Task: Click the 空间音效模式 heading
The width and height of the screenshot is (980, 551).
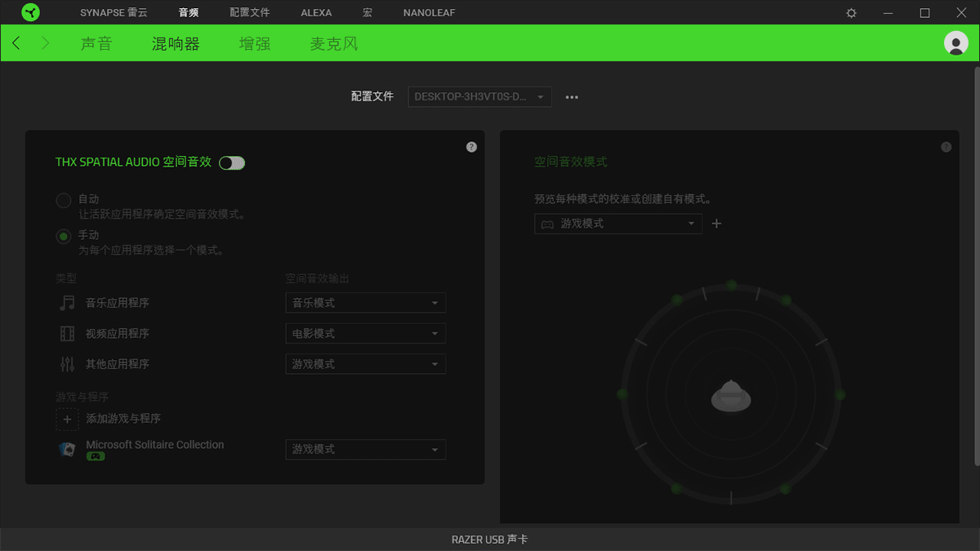Action: coord(571,162)
